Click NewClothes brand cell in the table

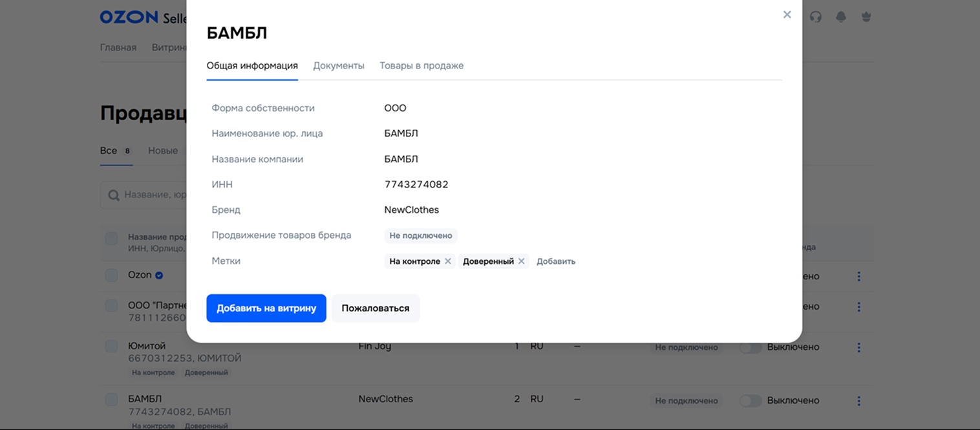tap(386, 399)
